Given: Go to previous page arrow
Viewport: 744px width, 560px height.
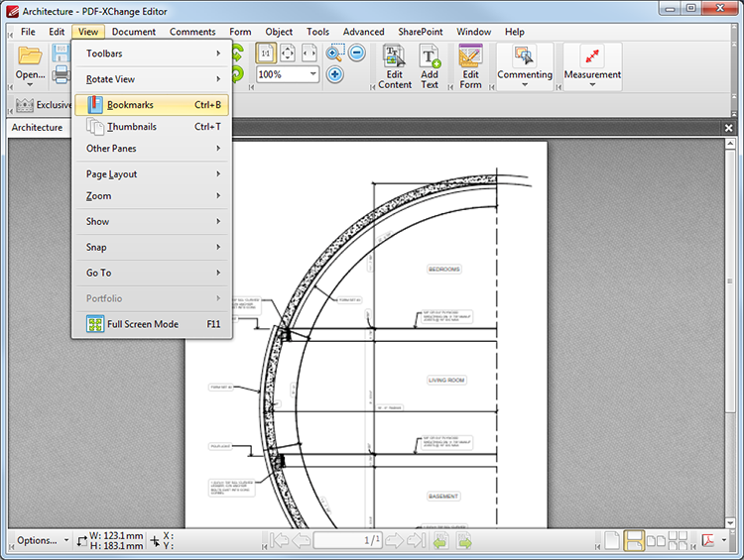Looking at the screenshot, I should [x=301, y=540].
